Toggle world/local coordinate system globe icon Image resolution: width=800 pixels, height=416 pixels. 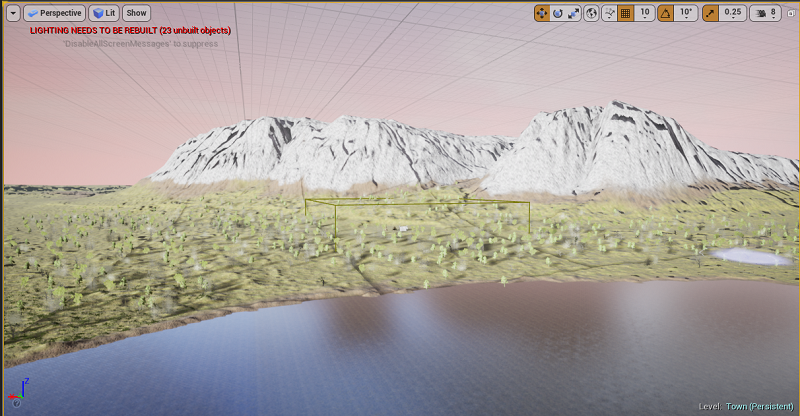(x=591, y=13)
